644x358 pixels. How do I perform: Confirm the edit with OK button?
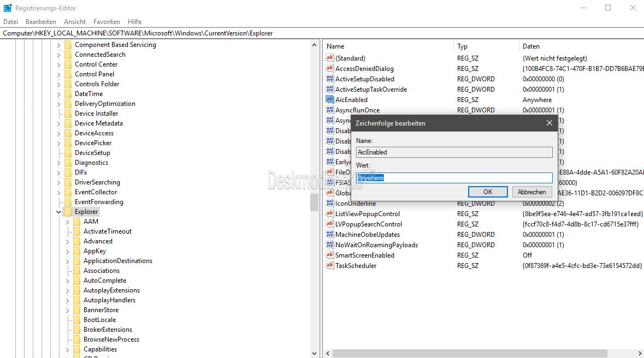point(488,192)
